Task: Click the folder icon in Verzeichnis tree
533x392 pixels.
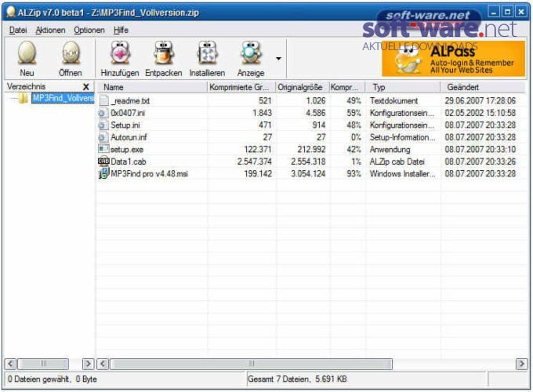Action: (24, 98)
